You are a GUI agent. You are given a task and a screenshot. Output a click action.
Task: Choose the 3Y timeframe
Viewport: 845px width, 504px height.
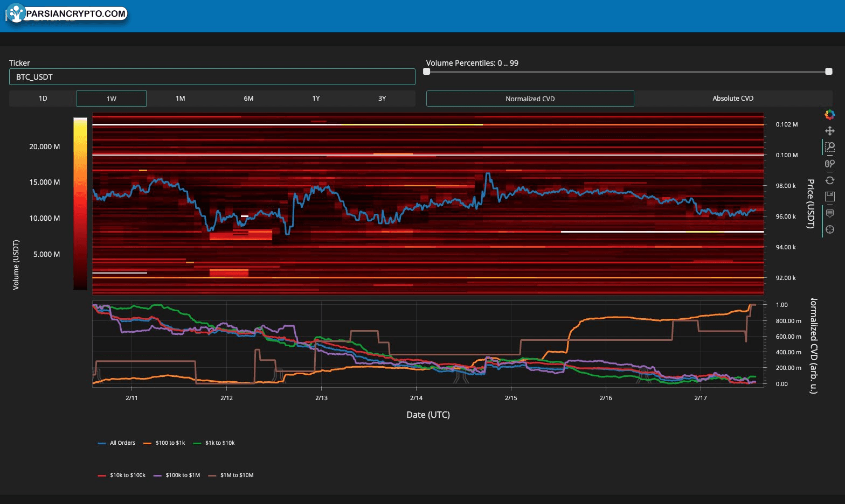tap(382, 99)
